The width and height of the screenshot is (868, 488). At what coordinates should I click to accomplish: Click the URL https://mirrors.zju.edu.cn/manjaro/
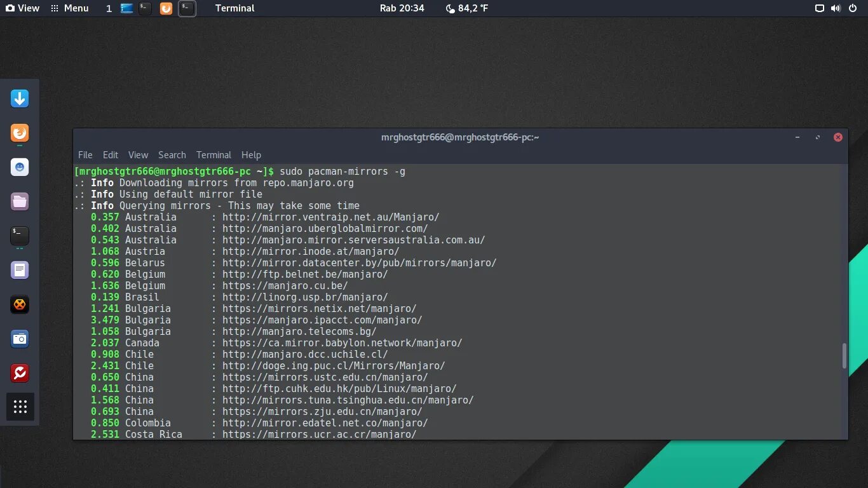[322, 412]
